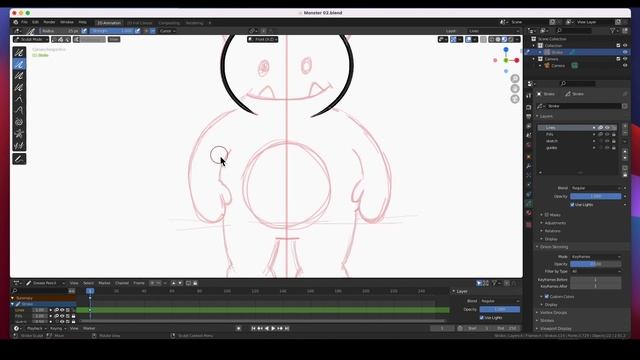
Task: Click jump to last frame button
Action: [287, 328]
